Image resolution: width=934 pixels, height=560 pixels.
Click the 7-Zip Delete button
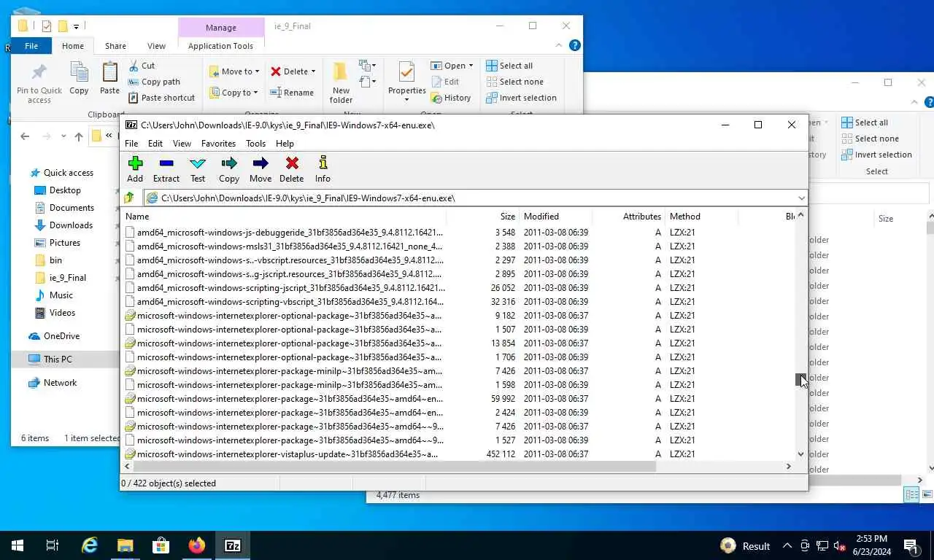tap(292, 169)
